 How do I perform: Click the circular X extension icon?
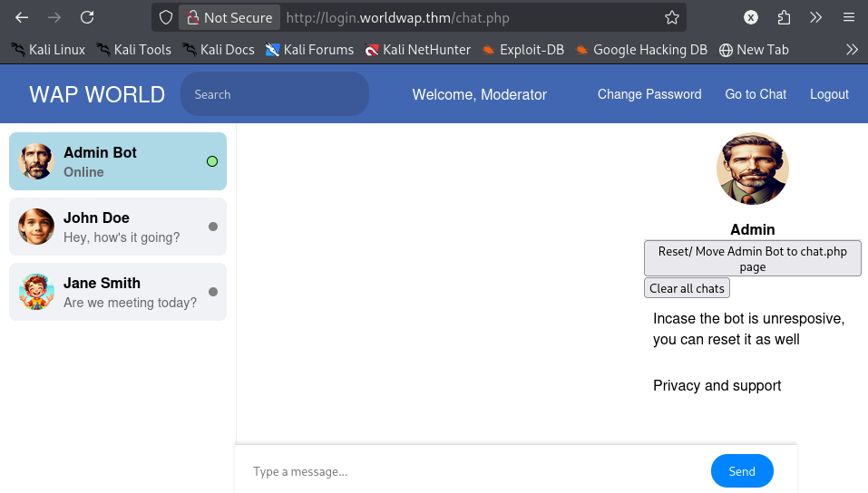click(x=751, y=18)
